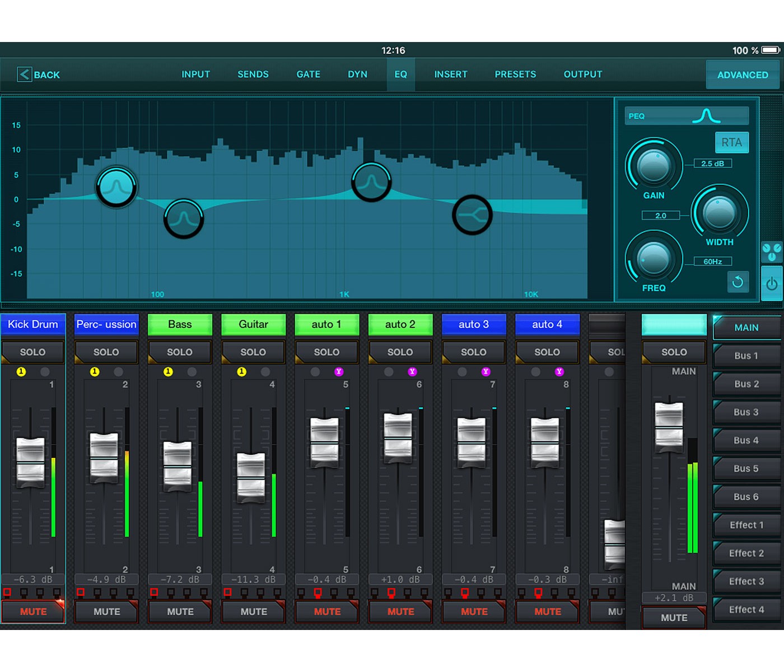Select the second EQ band node
The width and height of the screenshot is (784, 672).
tap(184, 218)
